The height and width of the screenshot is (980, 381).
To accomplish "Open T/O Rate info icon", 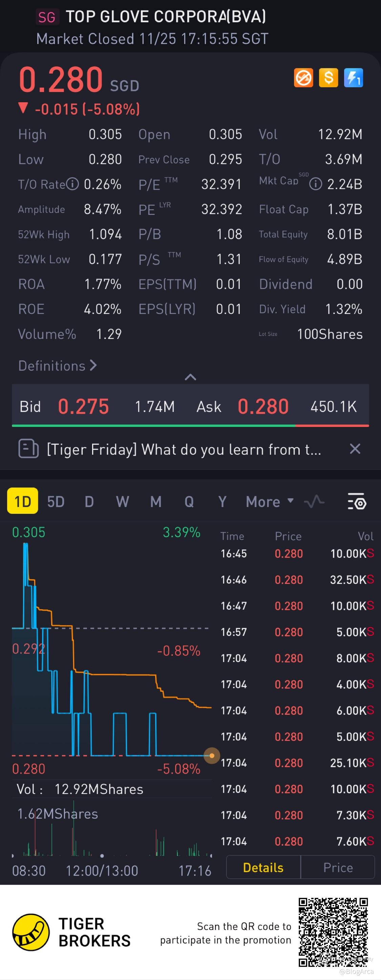I will pos(72,184).
